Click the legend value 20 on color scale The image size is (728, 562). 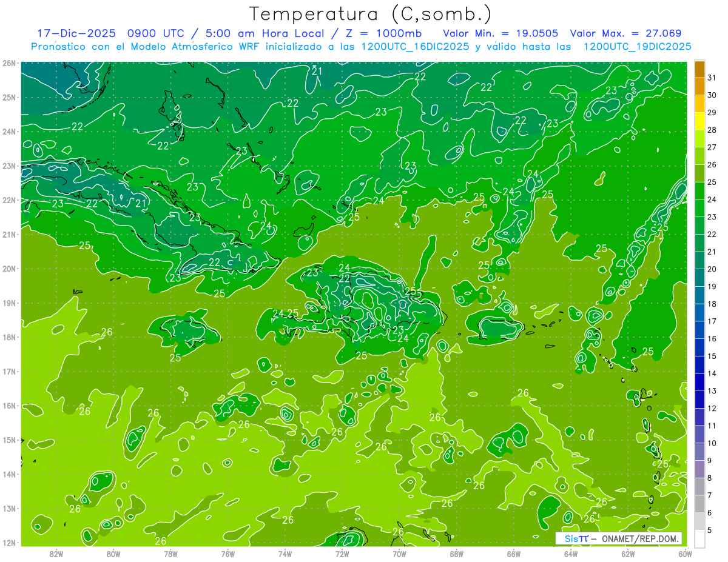click(x=712, y=269)
